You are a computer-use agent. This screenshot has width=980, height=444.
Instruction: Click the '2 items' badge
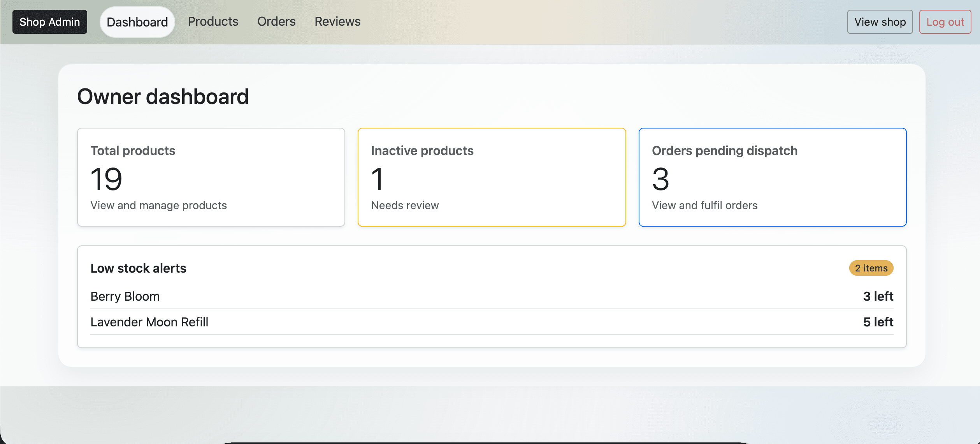point(871,268)
